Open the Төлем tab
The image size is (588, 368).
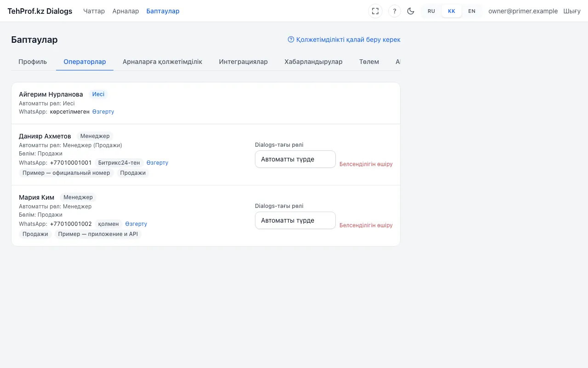pos(369,62)
